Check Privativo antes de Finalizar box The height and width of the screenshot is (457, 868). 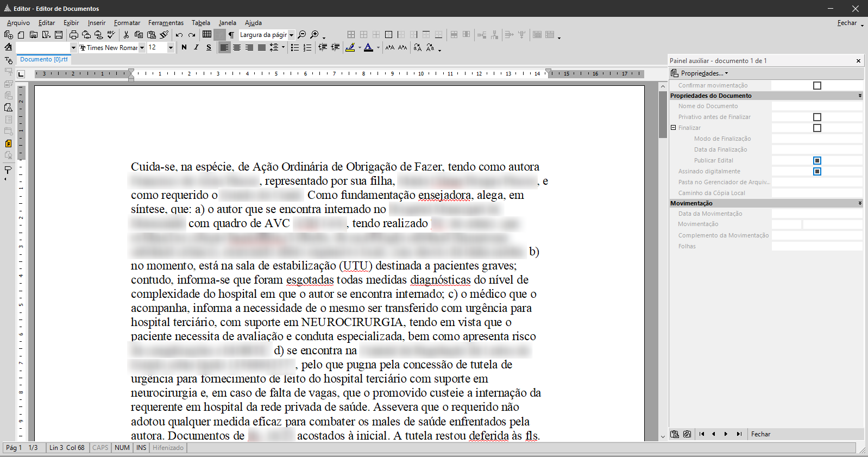tap(817, 117)
